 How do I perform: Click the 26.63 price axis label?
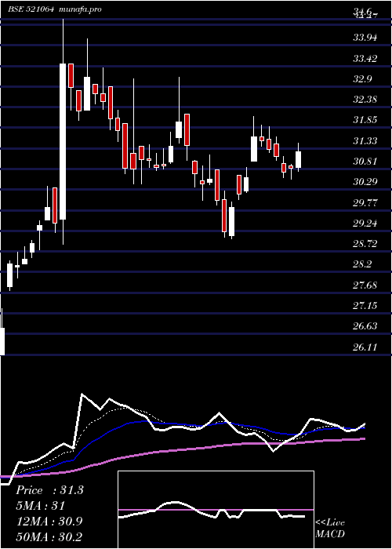point(365,325)
